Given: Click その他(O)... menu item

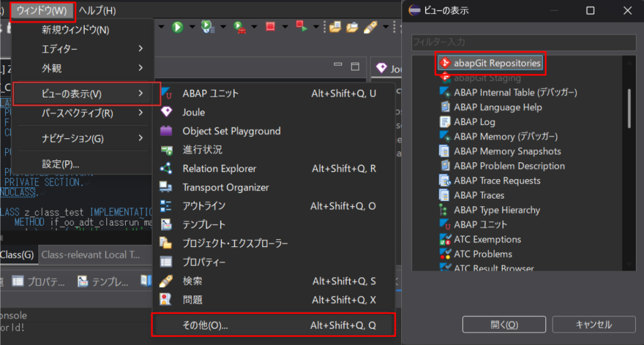Looking at the screenshot, I should point(274,326).
